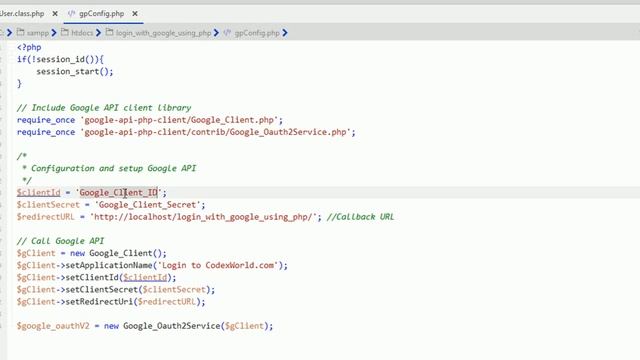Click the folder icon beside xampp
Screen dimensions: 640x360
point(20,32)
